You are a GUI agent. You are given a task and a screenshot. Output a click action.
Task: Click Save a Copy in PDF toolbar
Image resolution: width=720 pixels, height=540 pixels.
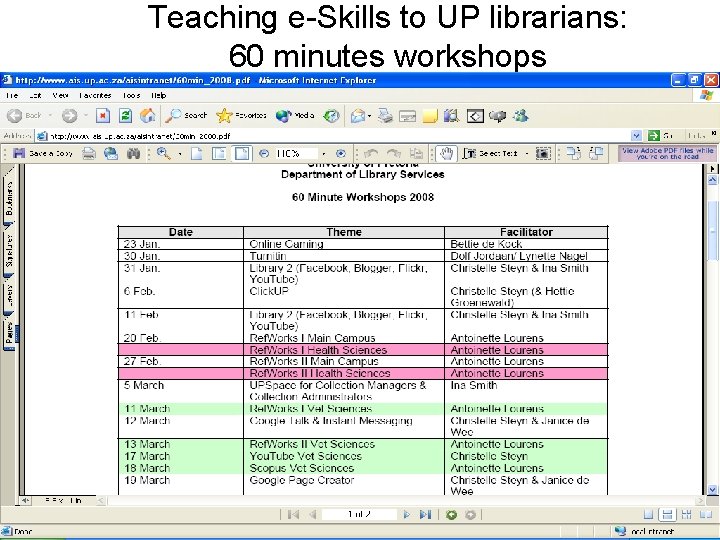43,153
